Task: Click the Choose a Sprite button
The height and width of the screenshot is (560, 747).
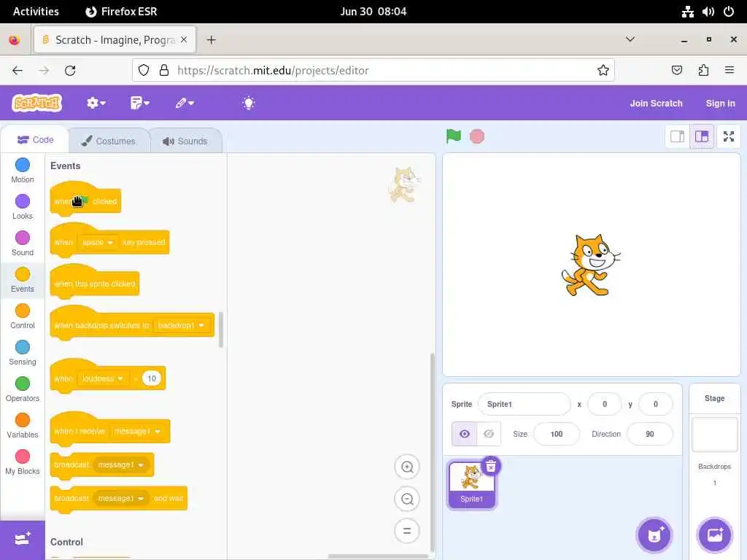Action: (x=654, y=534)
